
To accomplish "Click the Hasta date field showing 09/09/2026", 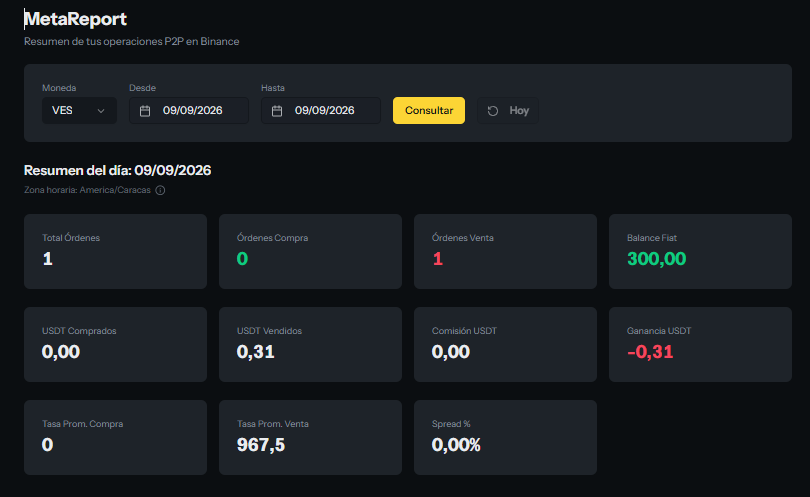I will click(321, 111).
